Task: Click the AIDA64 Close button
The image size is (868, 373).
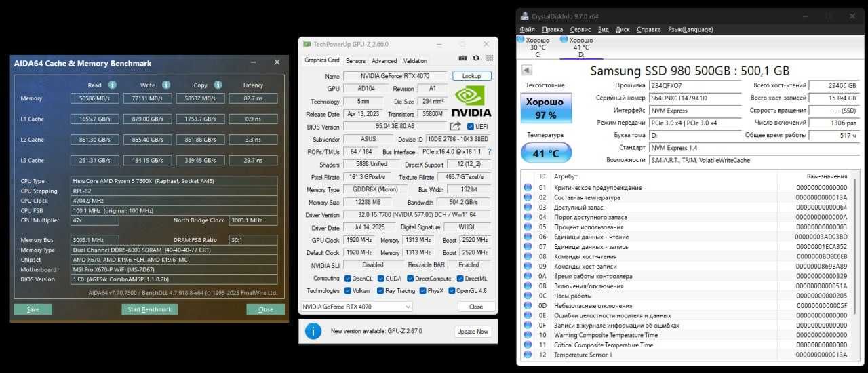Action: click(266, 309)
